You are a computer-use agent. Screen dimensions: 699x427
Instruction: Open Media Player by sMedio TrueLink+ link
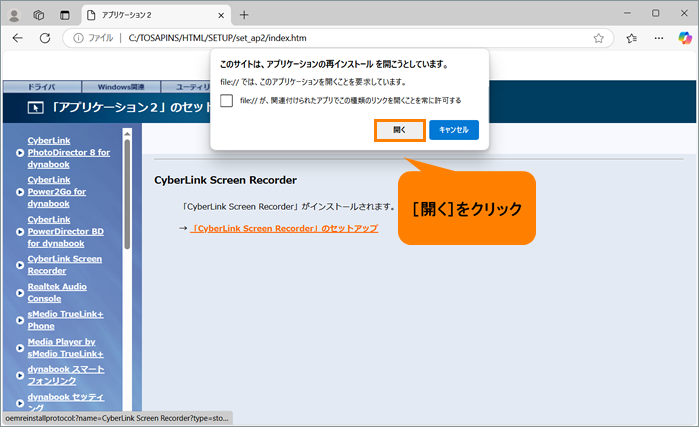pos(66,348)
